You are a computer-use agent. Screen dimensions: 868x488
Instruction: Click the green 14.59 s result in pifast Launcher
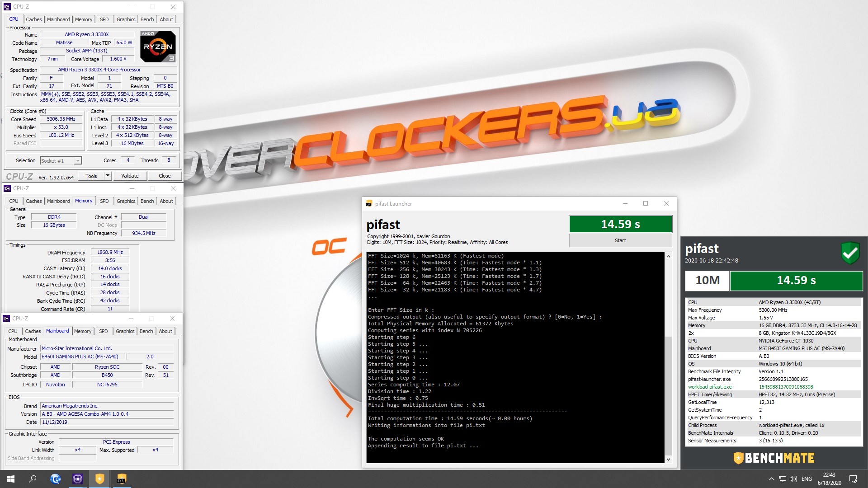[x=620, y=224]
